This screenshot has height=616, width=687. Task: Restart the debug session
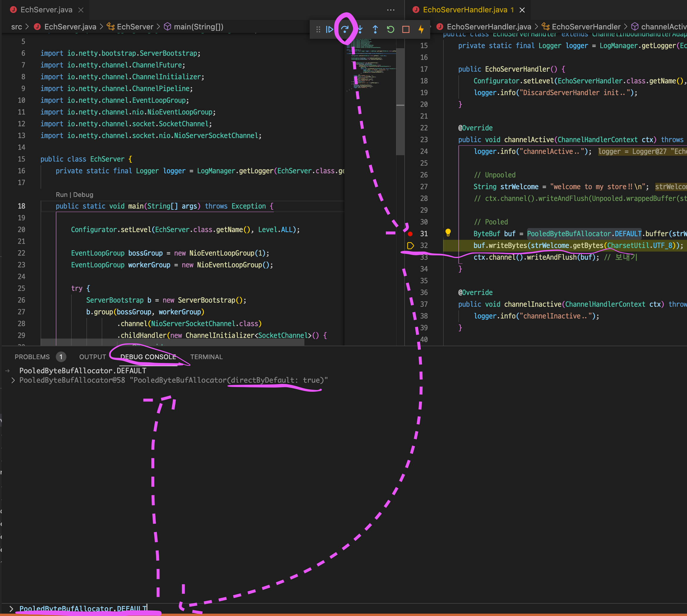click(391, 29)
